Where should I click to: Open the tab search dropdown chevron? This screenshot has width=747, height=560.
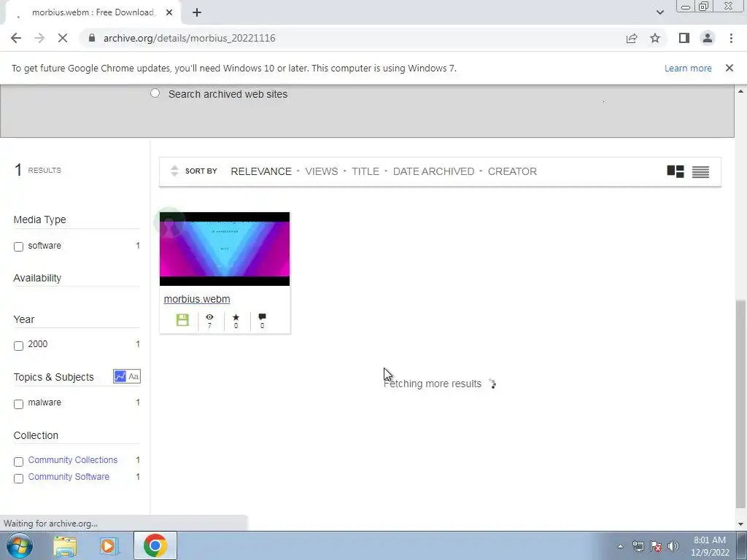[659, 12]
